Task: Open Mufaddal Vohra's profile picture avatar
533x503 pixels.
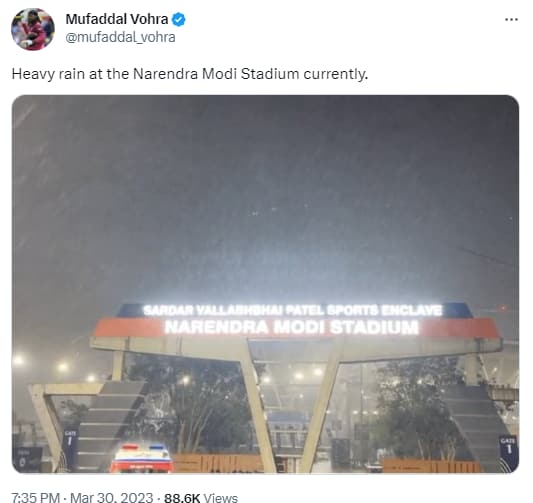Action: pyautogui.click(x=33, y=29)
